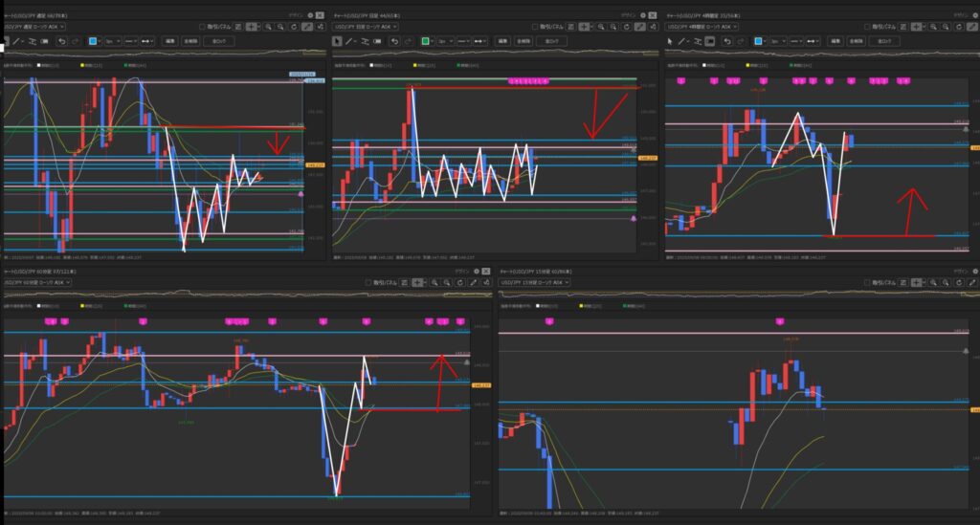The height and width of the screenshot is (525, 980).
Task: Click 全削除 button in weekly chart toolbar
Action: coord(190,41)
